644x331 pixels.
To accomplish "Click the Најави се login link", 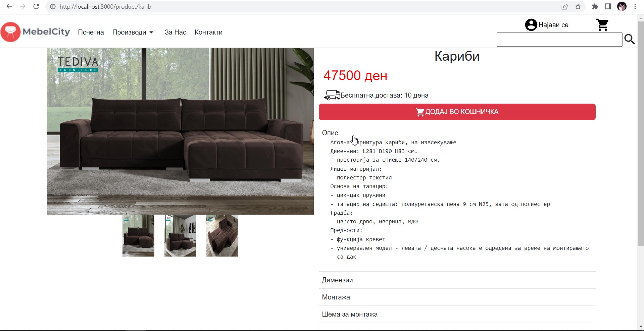I will pos(553,25).
